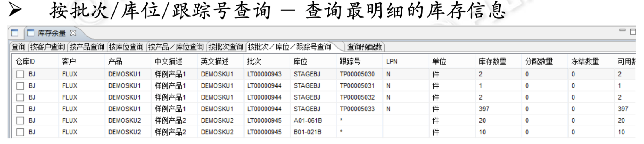Tick the checkbox for location B01-021B row
The height and width of the screenshot is (144, 644).
(20, 132)
